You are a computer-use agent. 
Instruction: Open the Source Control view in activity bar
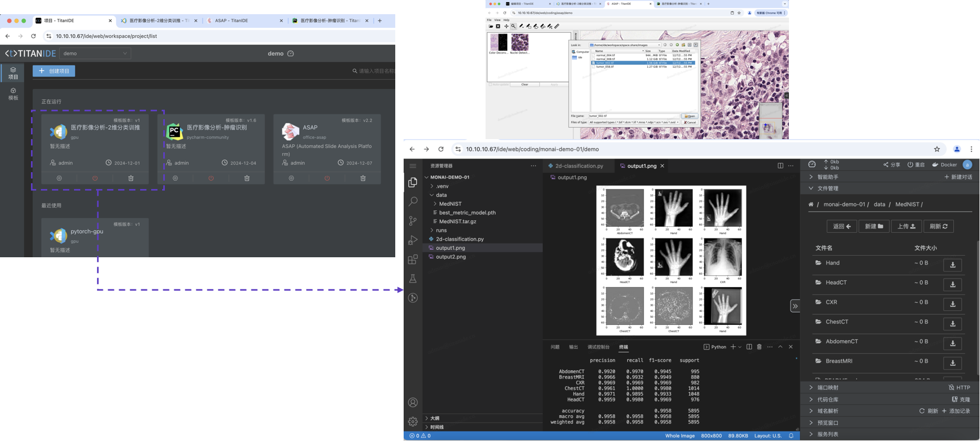coord(413,221)
